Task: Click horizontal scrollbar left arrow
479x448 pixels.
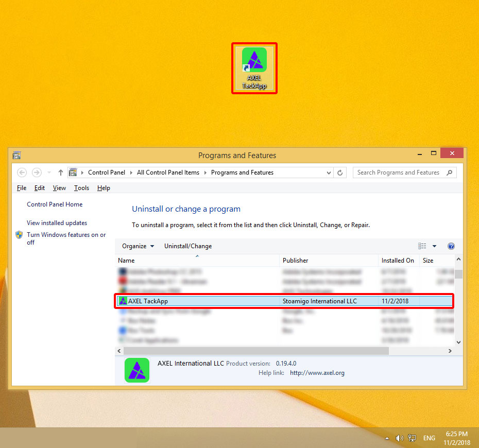Action: pos(119,351)
